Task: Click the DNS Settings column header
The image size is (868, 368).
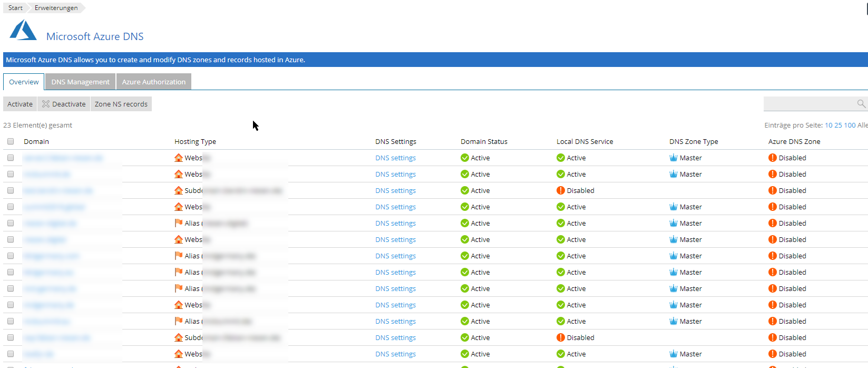Action: coord(396,141)
